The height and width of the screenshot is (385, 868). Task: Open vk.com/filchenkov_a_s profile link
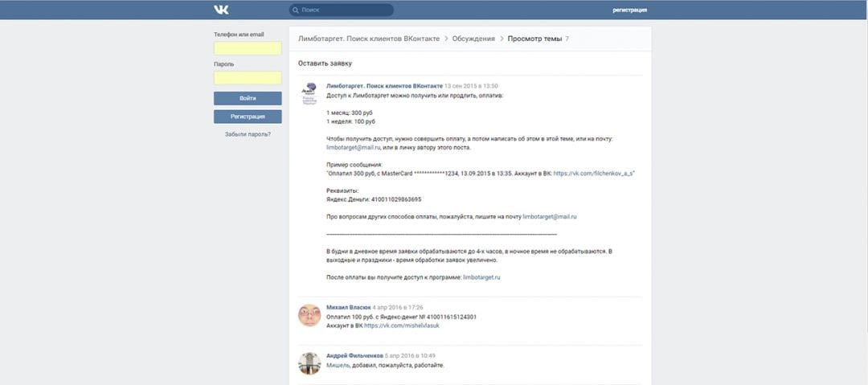coord(593,174)
